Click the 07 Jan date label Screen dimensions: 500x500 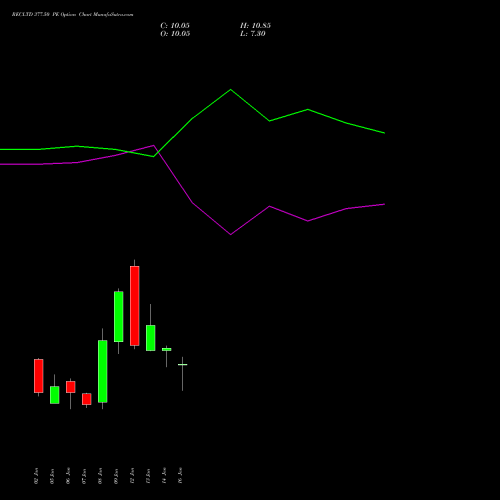pyautogui.click(x=84, y=476)
